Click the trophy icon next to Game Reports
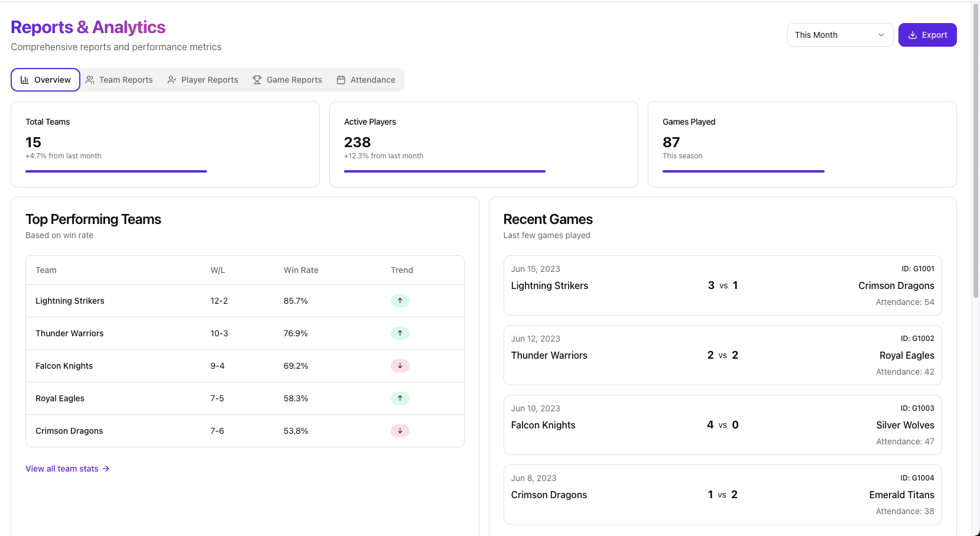 pyautogui.click(x=257, y=79)
